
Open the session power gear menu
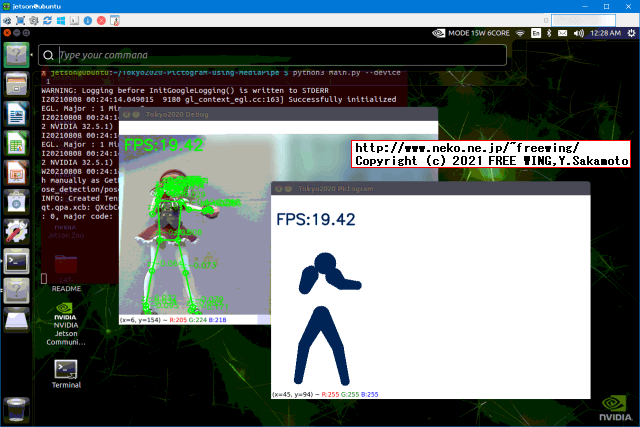pyautogui.click(x=628, y=33)
